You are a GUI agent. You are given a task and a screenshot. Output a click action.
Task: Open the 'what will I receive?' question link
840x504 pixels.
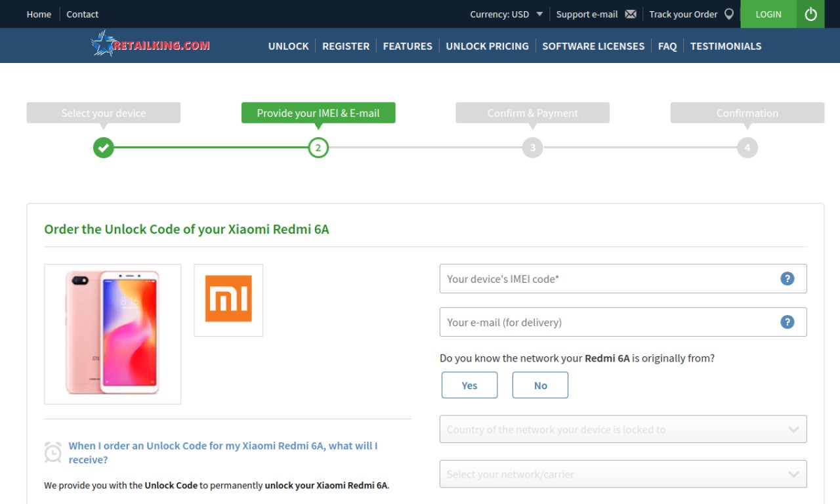click(223, 453)
